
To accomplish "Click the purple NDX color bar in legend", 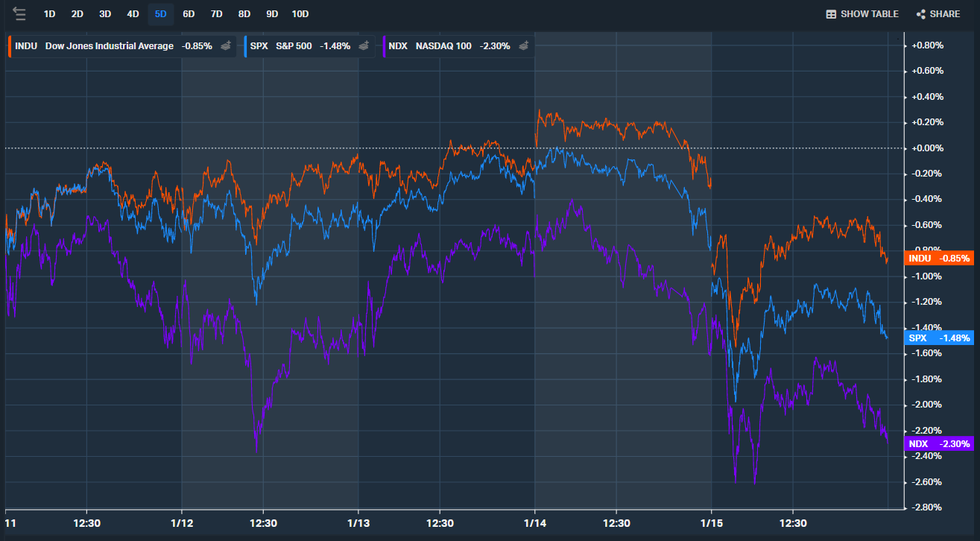I will pyautogui.click(x=383, y=46).
